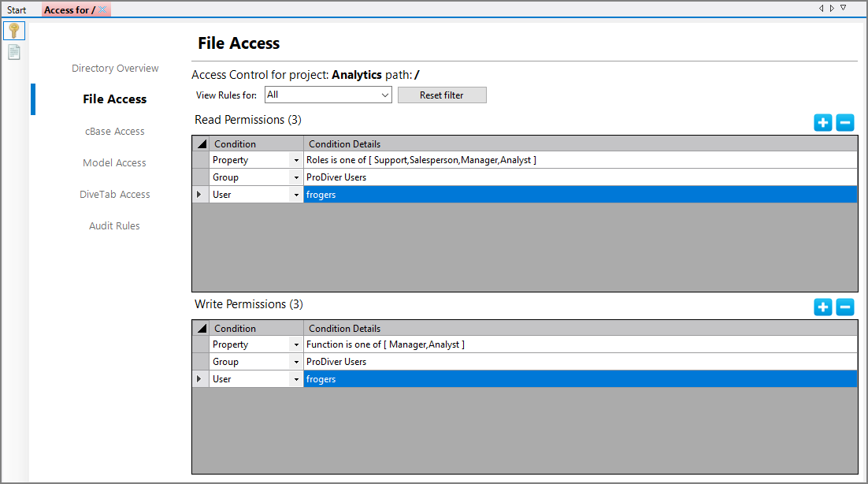Open the View Rules for dropdown
Screen dimensions: 868x484
(x=385, y=95)
